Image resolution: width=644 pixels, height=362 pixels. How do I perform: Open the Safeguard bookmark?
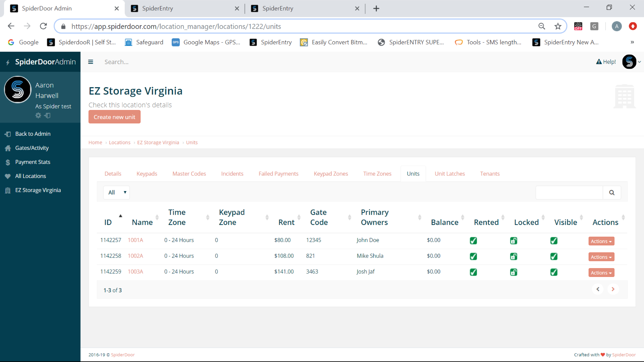[144, 42]
